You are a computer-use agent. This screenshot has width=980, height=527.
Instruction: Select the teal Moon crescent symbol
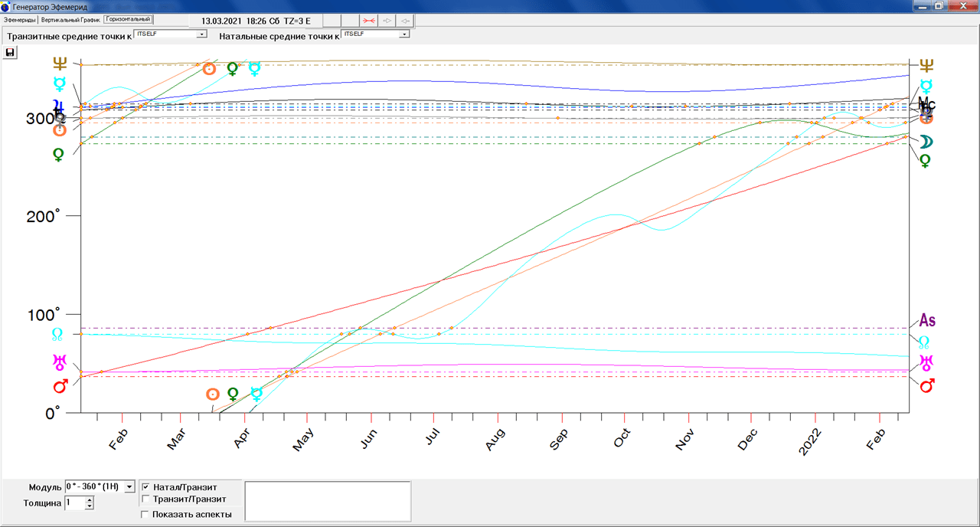click(x=926, y=142)
